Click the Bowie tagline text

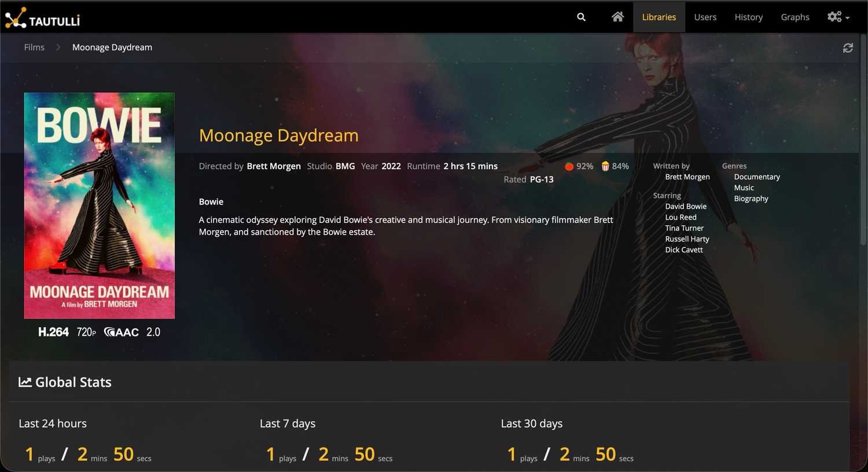click(211, 202)
